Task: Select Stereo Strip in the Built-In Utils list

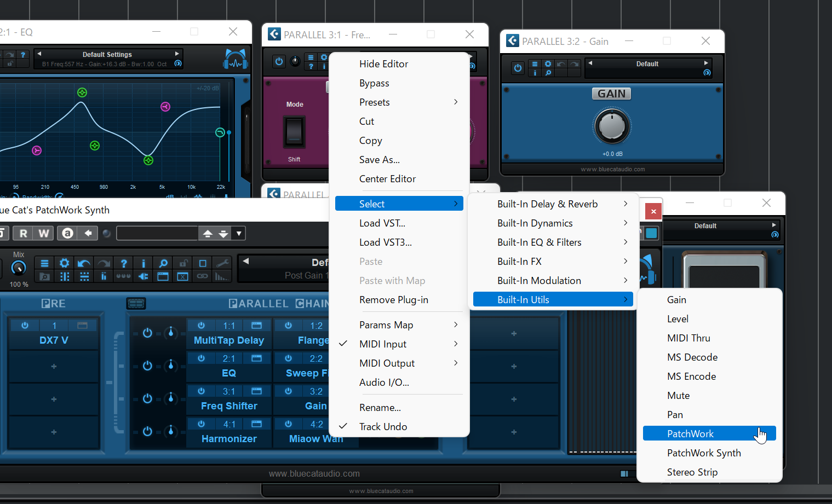Action: [x=709, y=472]
